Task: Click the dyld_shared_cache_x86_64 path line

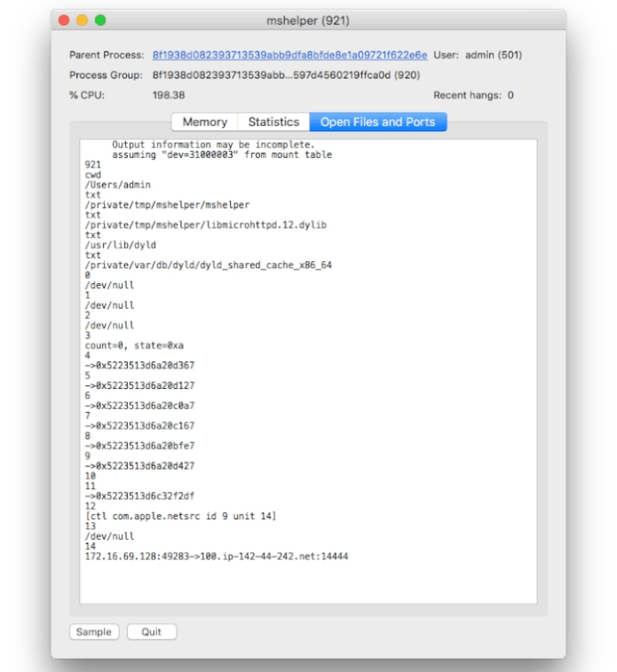Action: (x=209, y=265)
